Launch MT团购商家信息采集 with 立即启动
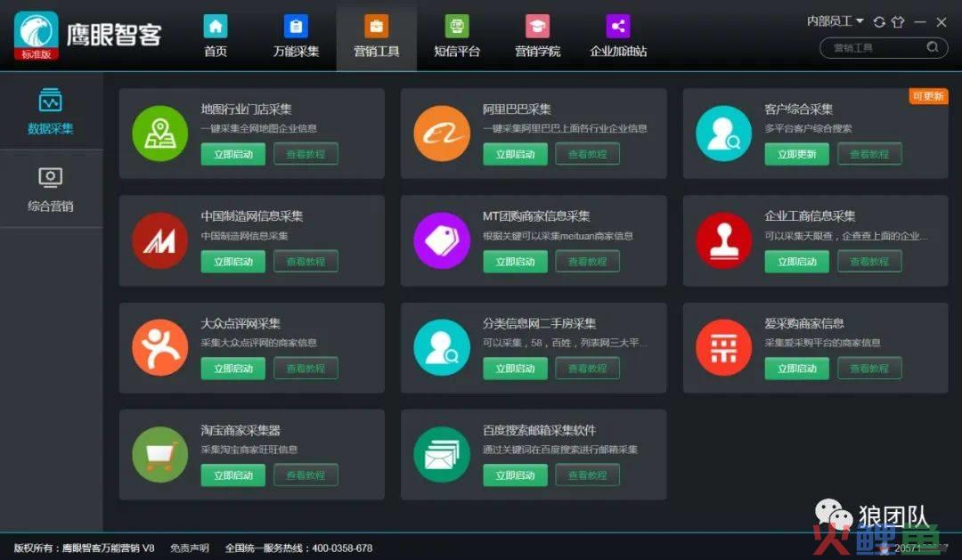The width and height of the screenshot is (962, 560). tap(515, 261)
